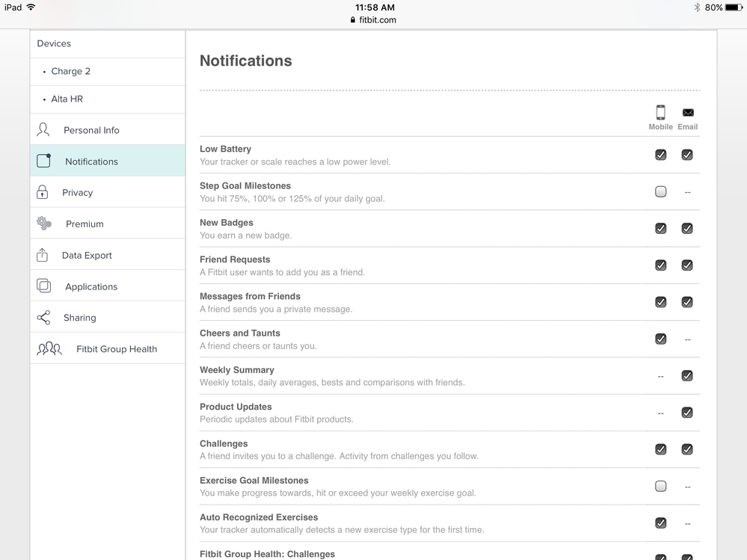Open Fitbit Group Health settings
Screen dimensions: 747x560
[x=108, y=348]
